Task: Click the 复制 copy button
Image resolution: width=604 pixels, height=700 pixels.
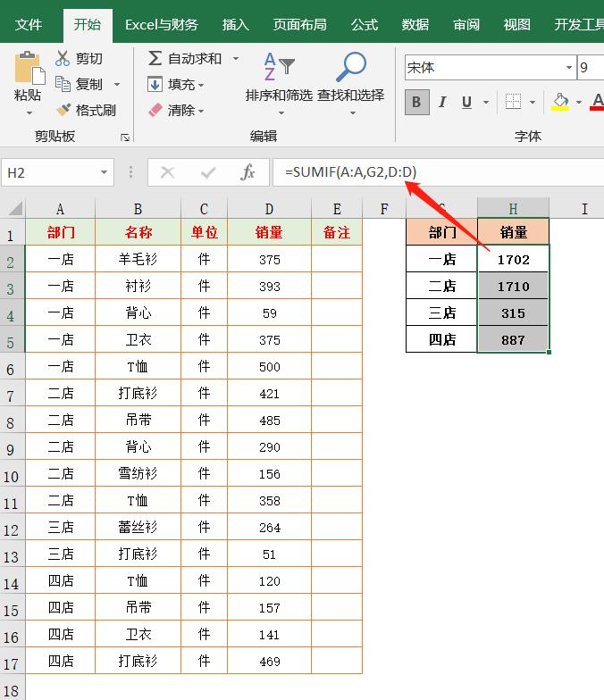Action: [x=79, y=85]
